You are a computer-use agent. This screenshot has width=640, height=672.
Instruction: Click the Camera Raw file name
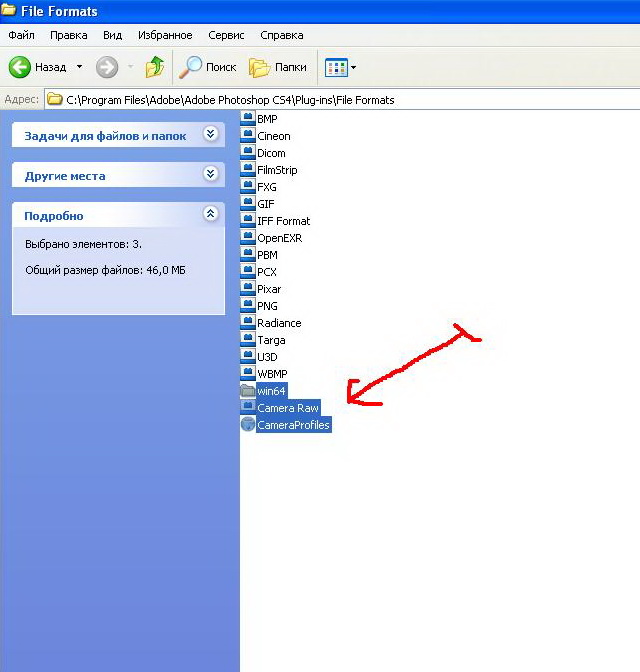point(288,408)
